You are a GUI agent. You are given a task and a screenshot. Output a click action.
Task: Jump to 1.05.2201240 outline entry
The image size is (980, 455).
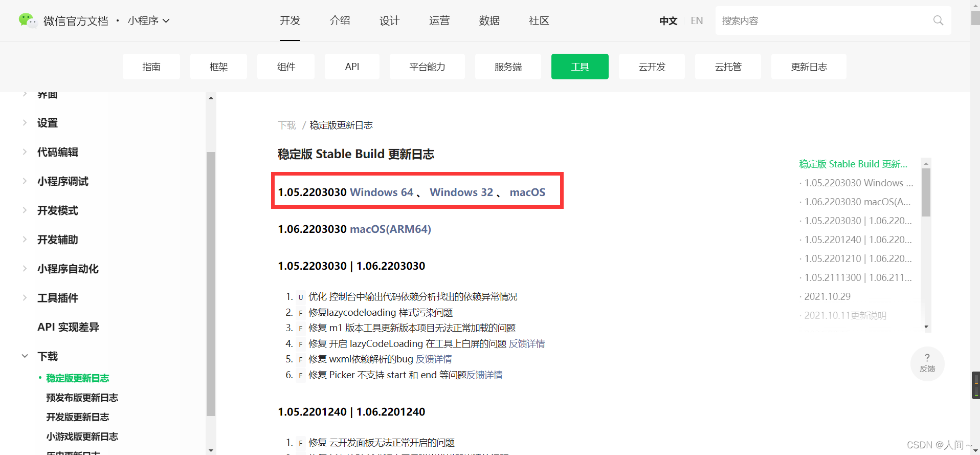[858, 240]
